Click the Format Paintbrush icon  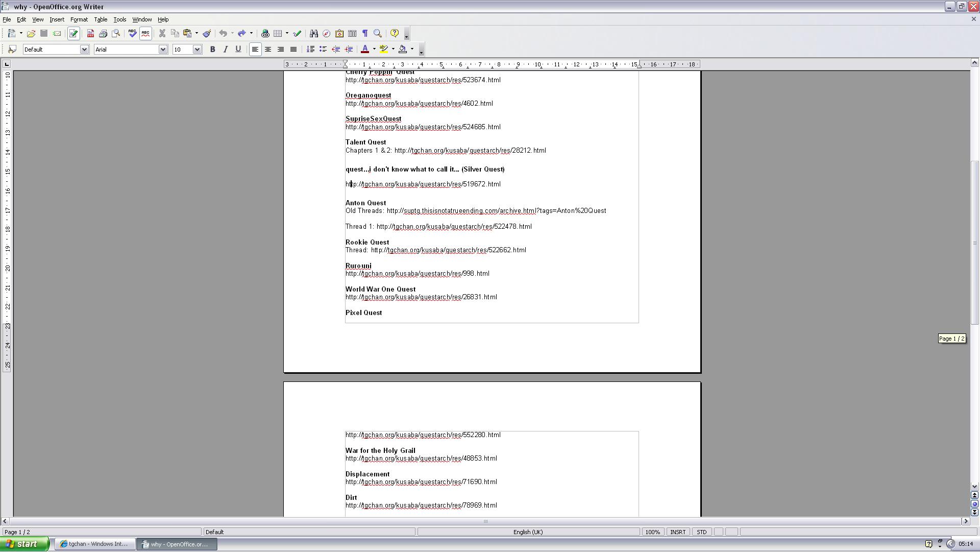coord(207,34)
